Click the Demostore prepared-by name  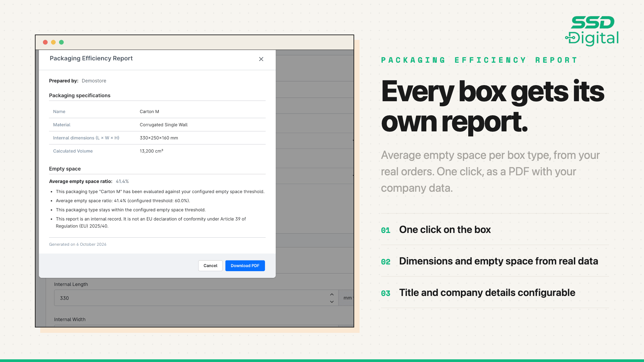click(94, 81)
